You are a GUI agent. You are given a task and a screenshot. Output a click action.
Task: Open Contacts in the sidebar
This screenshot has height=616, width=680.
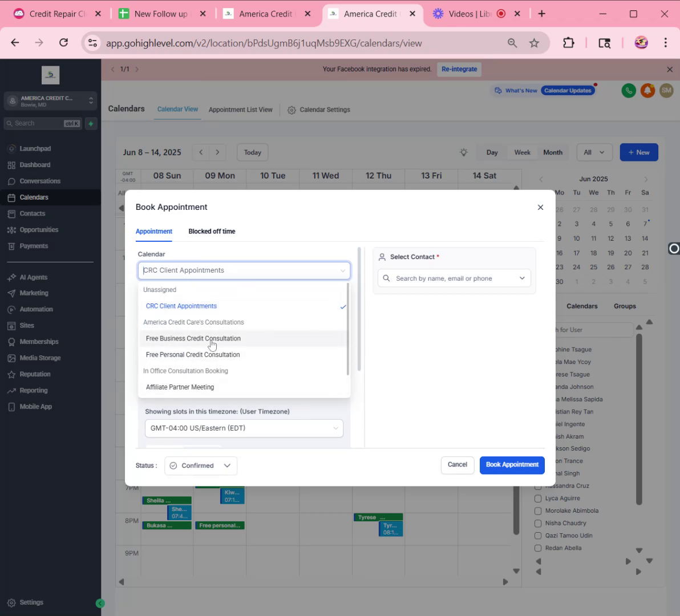point(32,213)
